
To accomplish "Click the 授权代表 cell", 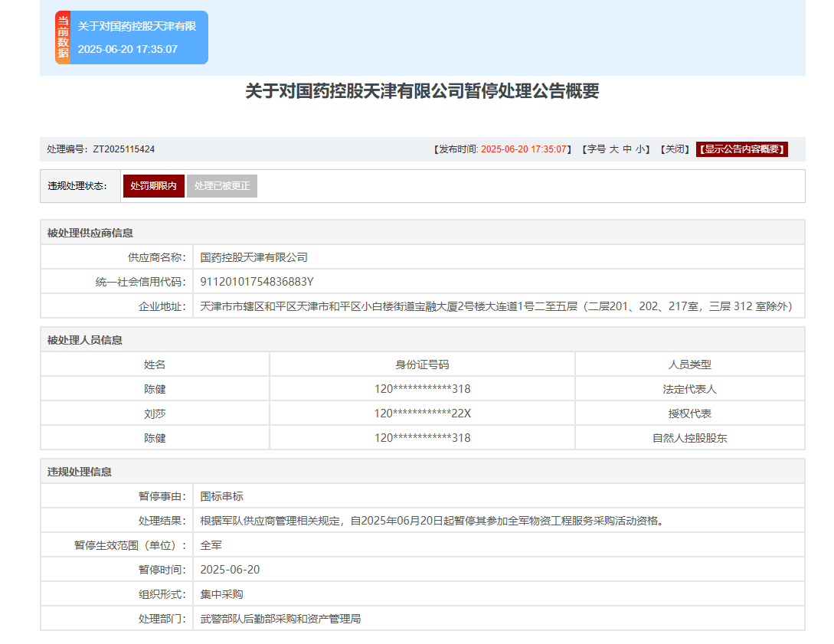I will click(x=690, y=414).
